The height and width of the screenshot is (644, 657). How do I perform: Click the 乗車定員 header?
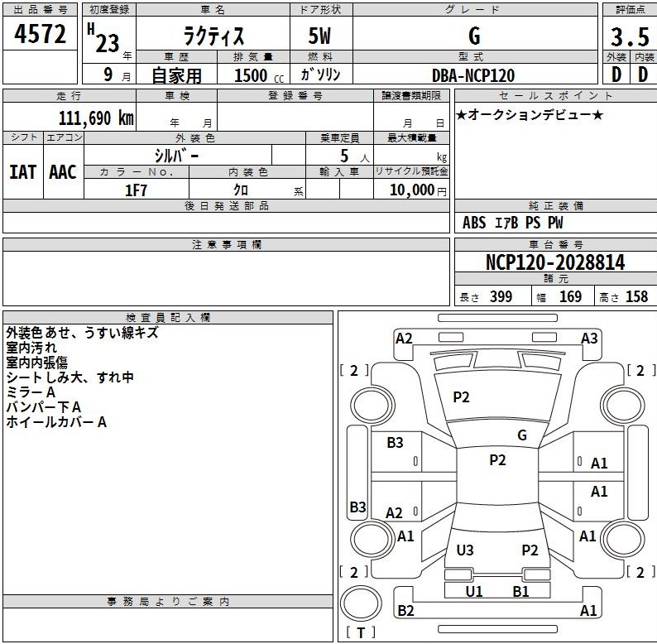pos(339,137)
